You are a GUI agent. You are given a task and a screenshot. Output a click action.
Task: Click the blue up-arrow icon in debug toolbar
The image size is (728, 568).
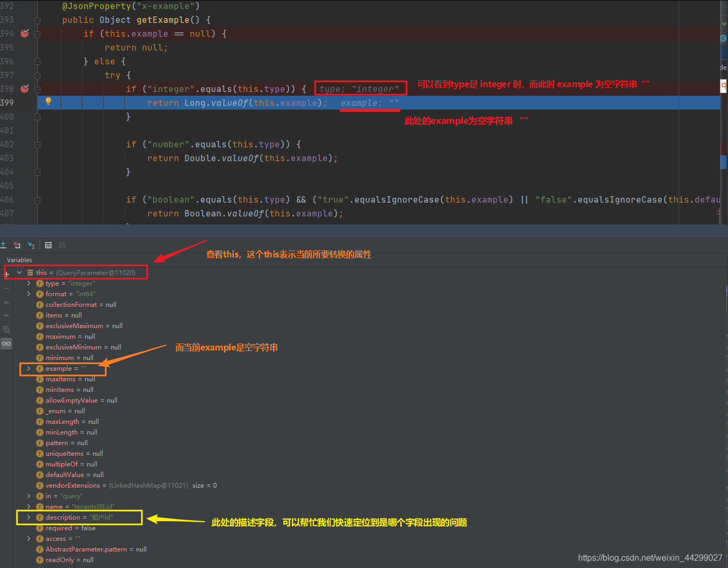(x=3, y=245)
